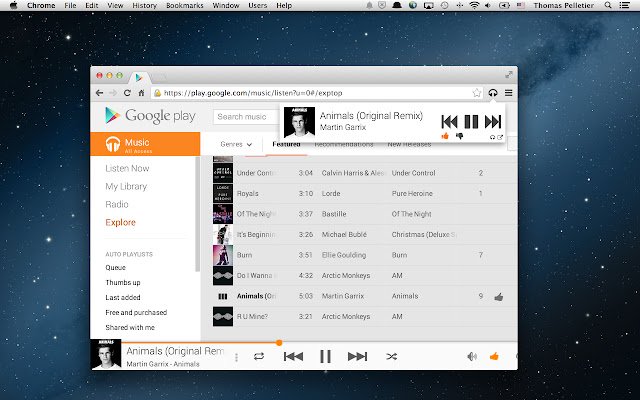Open the Radio section
This screenshot has width=640, height=400.
[117, 204]
